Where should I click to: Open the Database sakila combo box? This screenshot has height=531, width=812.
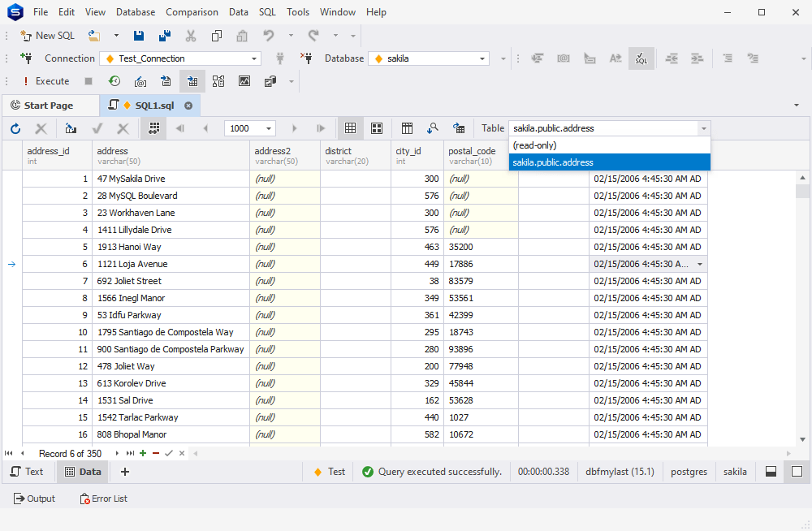pyautogui.click(x=429, y=58)
